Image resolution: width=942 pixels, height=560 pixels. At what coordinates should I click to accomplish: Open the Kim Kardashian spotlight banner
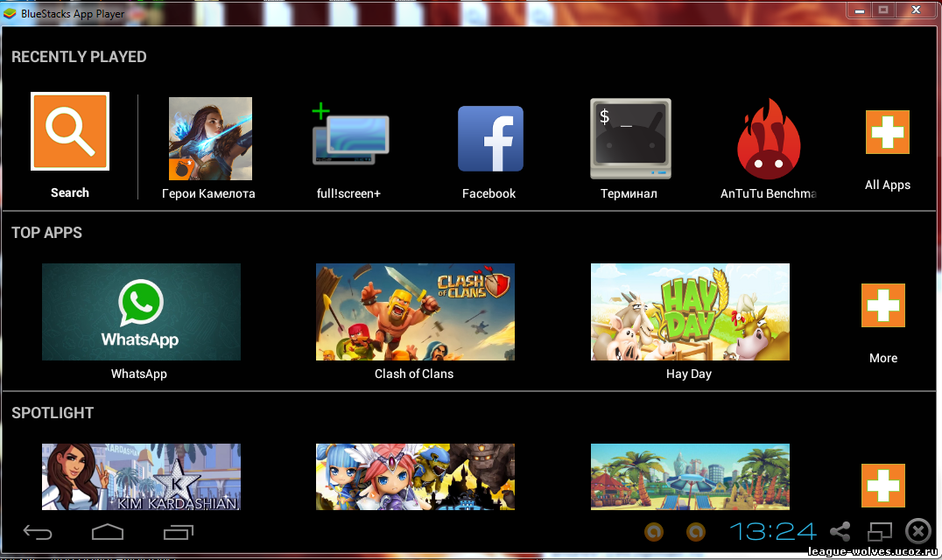coord(141,477)
